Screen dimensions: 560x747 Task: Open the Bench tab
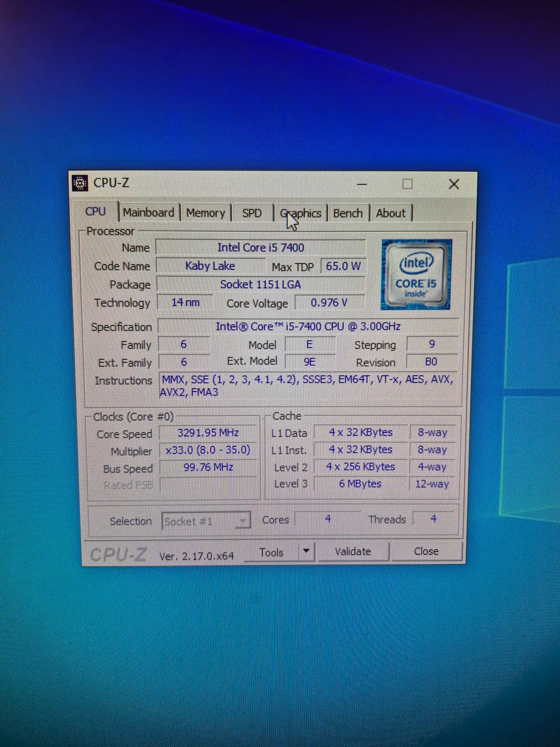click(x=348, y=213)
